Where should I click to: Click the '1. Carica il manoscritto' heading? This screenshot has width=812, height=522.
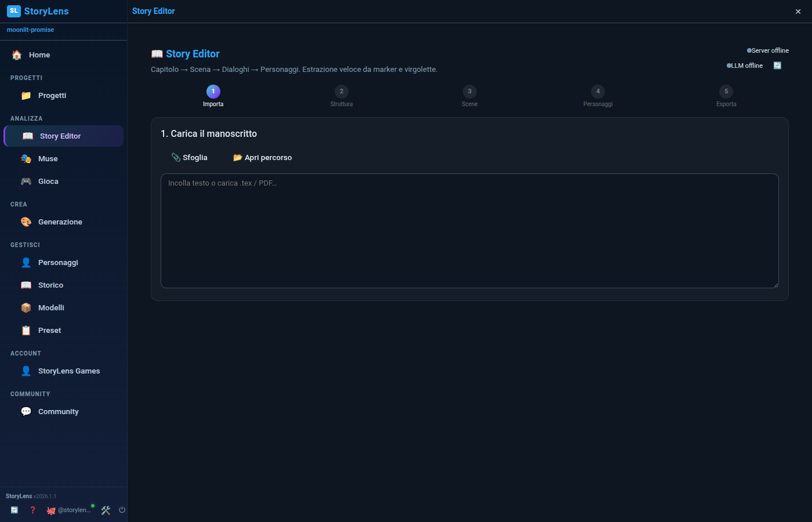[209, 134]
